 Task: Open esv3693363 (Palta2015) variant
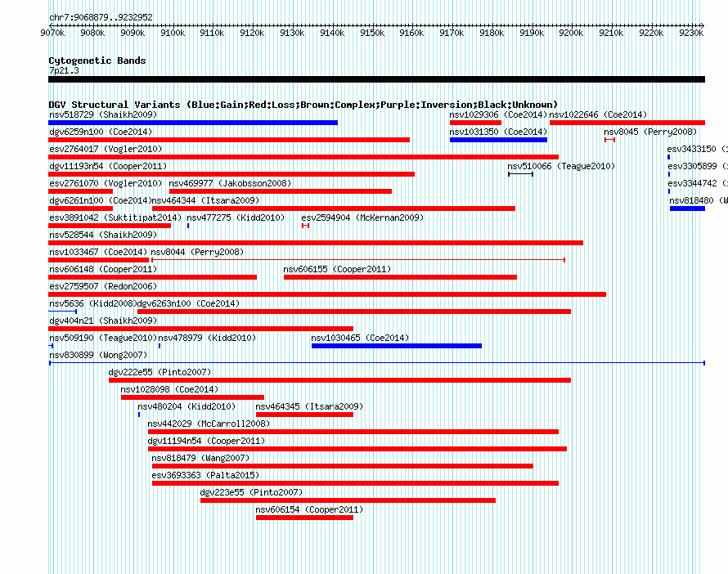click(205, 475)
